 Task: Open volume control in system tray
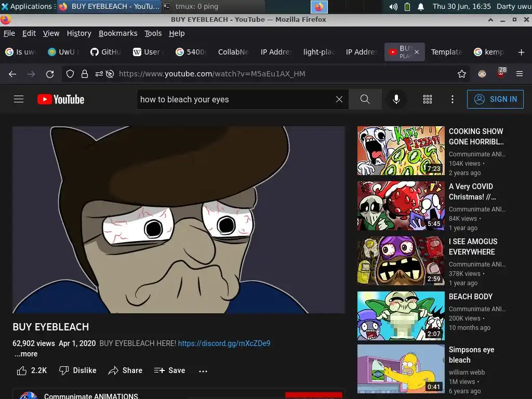[x=393, y=6]
